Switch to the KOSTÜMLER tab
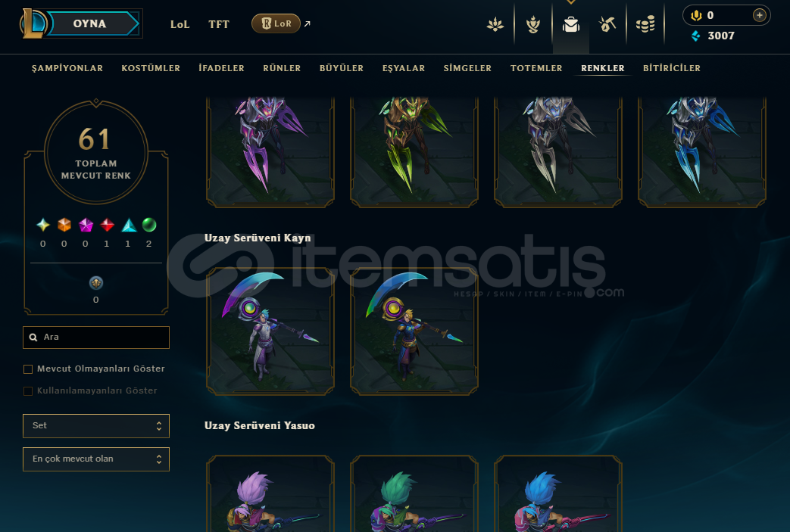 point(151,68)
